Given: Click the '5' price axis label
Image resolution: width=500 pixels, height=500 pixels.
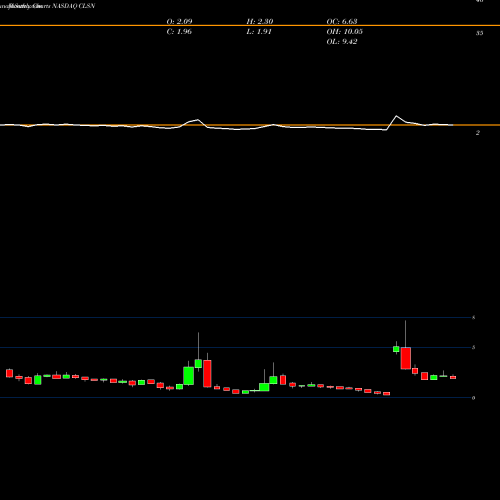Looking at the screenshot, I should 474,348.
